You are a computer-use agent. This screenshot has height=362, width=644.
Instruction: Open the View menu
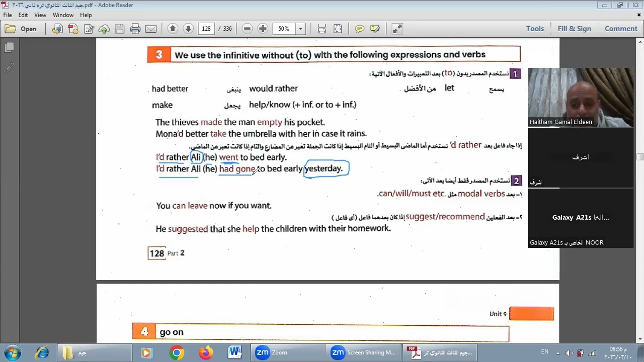click(40, 15)
